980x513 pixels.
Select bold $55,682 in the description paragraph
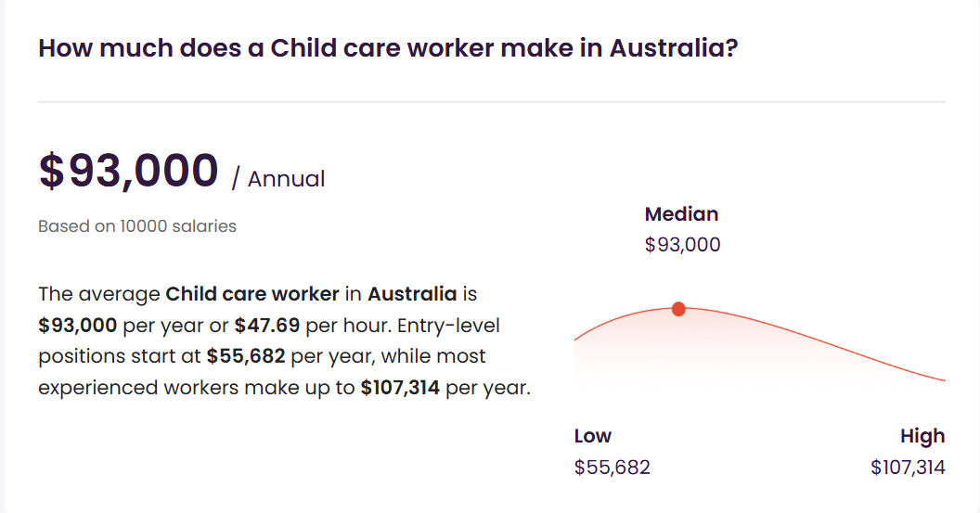[x=246, y=356]
